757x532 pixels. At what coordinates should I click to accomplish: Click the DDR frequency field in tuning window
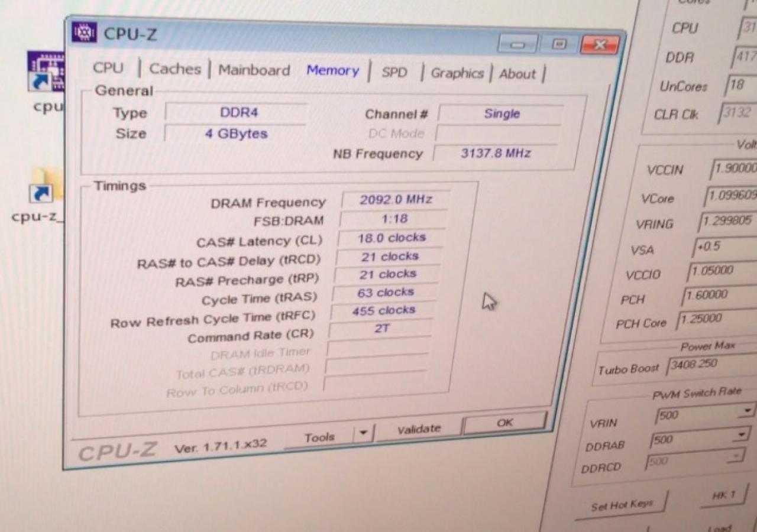[x=745, y=58]
